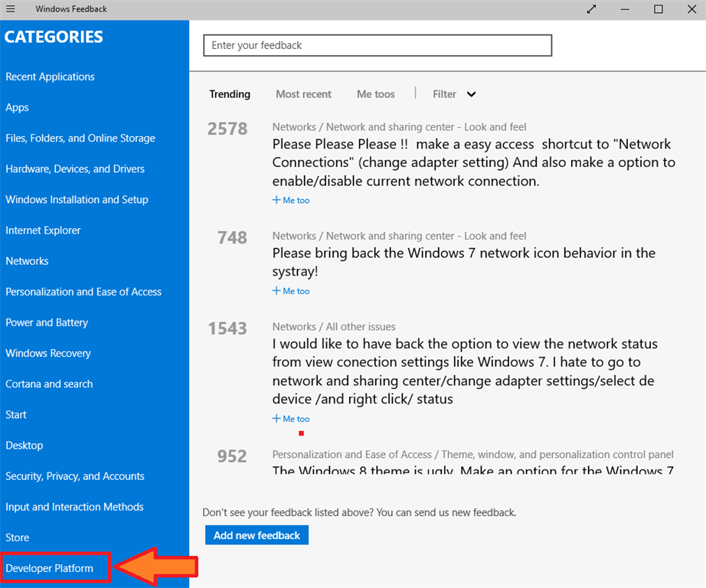This screenshot has width=706, height=588.
Task: Click Me too on the 1543-vote feedback
Action: [291, 419]
